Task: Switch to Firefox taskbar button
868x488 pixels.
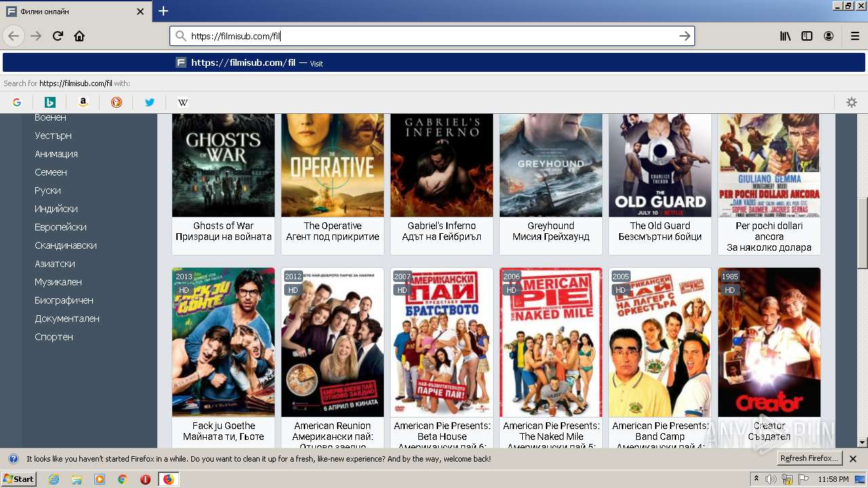Action: point(168,479)
